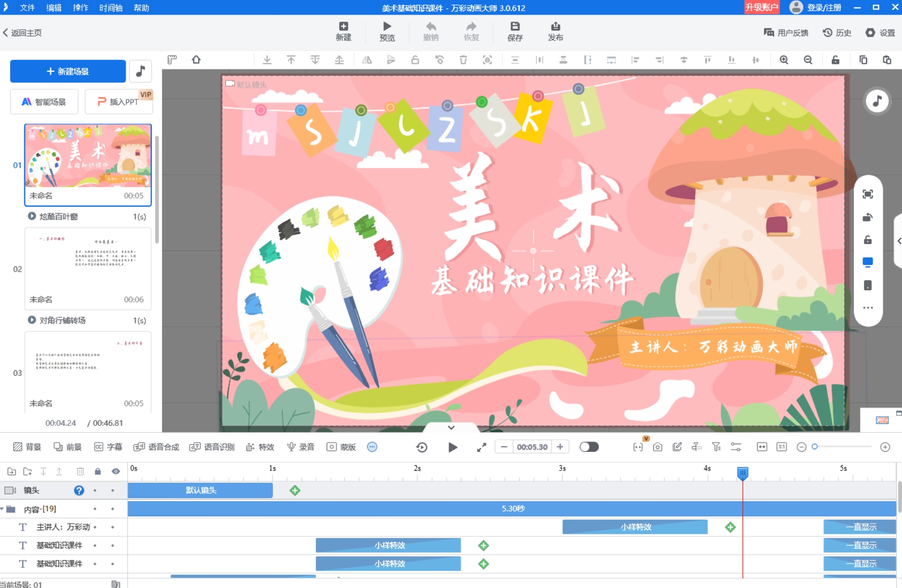Image resolution: width=902 pixels, height=588 pixels.
Task: Open the 背景 background tab
Action: pyautogui.click(x=27, y=447)
